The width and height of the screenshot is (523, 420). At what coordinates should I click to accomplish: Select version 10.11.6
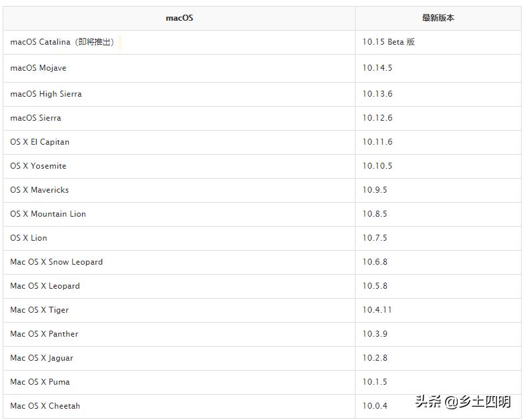tap(378, 142)
